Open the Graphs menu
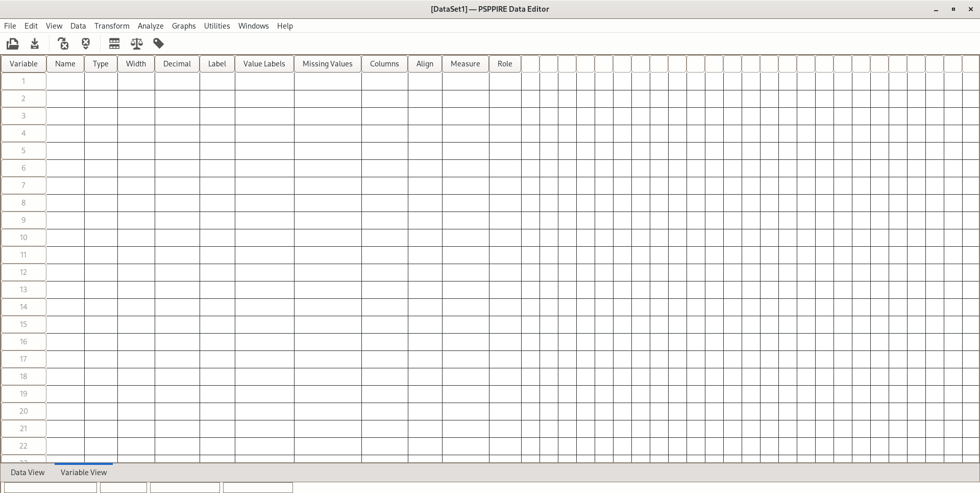980x493 pixels. [x=184, y=26]
